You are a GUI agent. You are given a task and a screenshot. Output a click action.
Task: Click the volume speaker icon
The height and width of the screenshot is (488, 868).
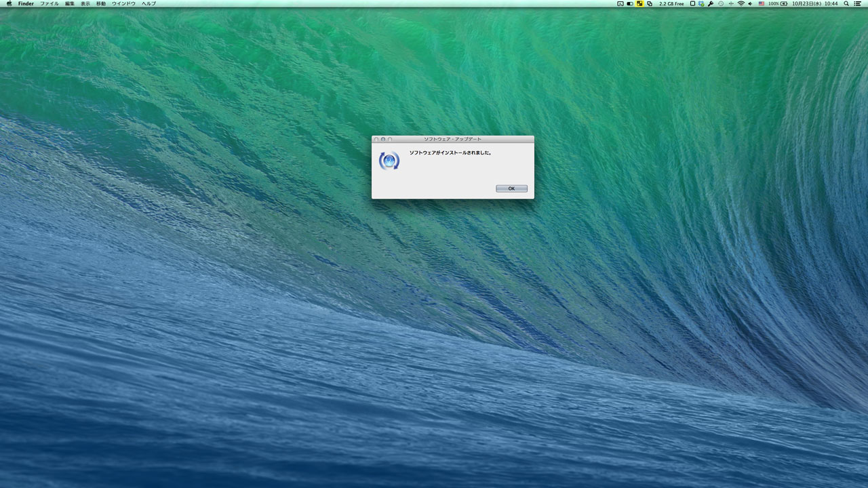click(x=750, y=4)
